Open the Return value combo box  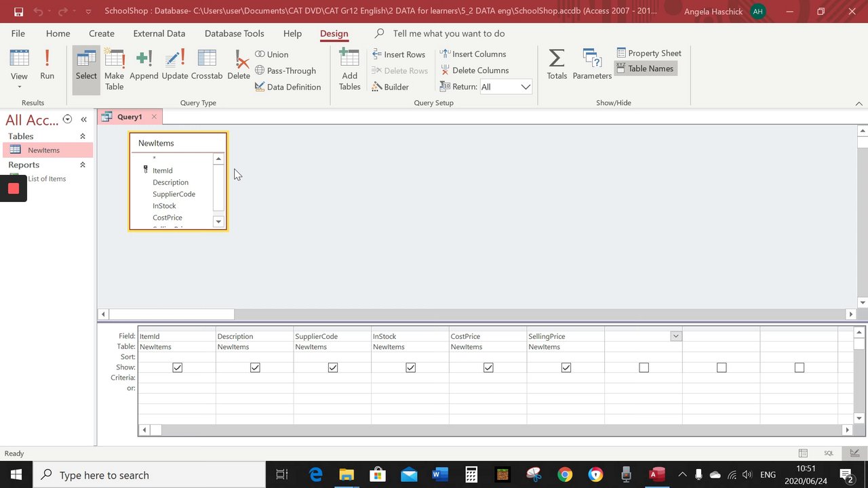tap(506, 87)
